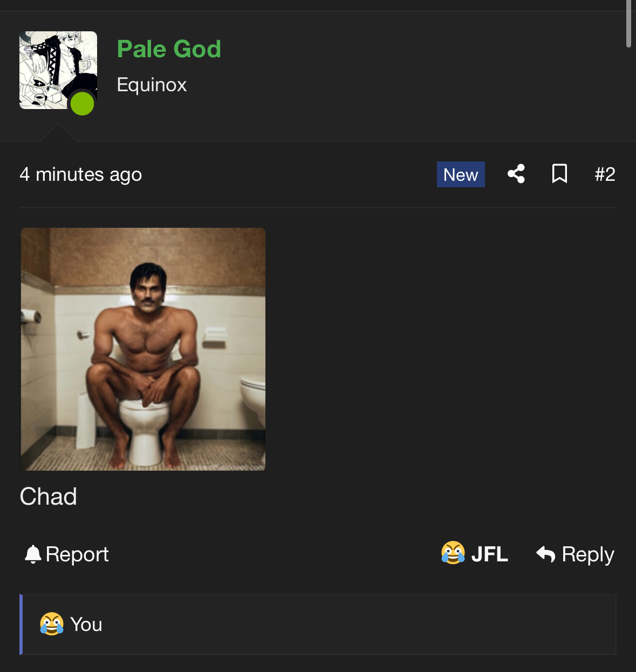Click the Chad post text
Viewport: 636px width, 672px height.
tap(49, 496)
